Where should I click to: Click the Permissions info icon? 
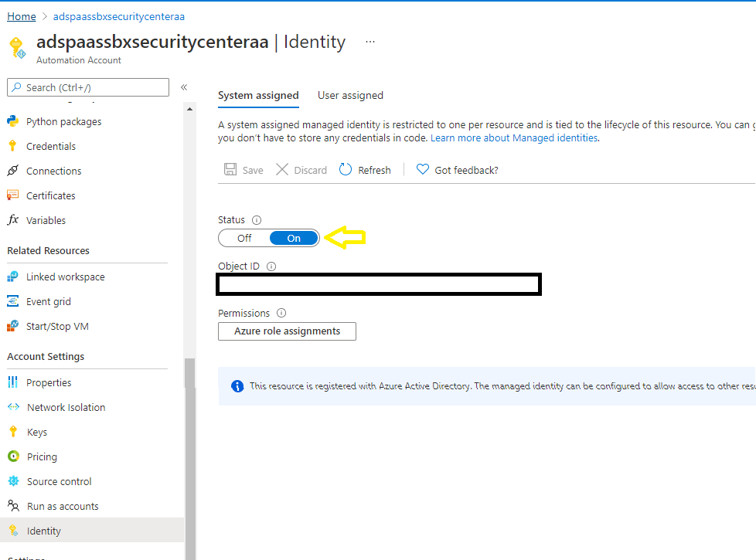coord(281,314)
